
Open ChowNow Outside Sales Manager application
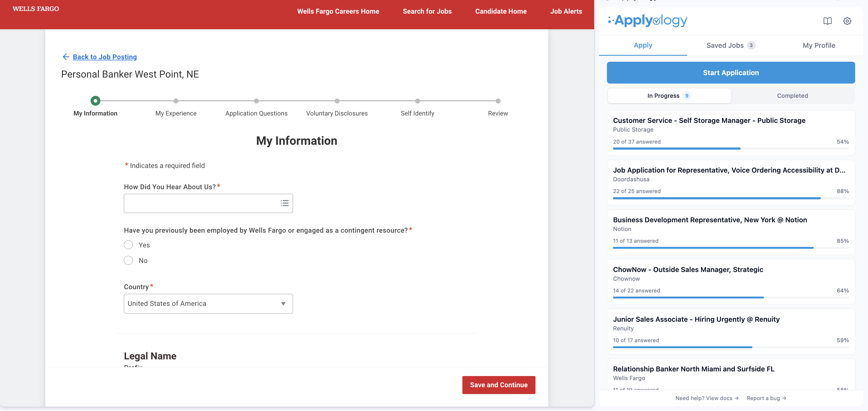tap(731, 282)
